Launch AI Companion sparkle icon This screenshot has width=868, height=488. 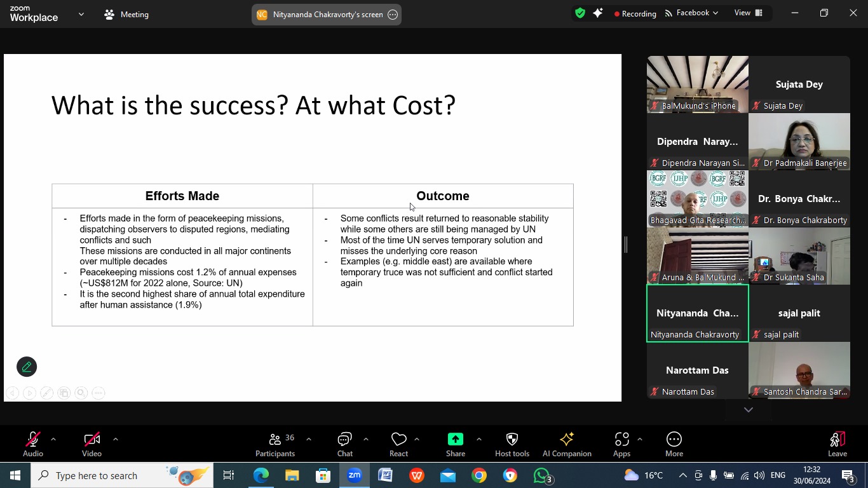click(x=567, y=439)
